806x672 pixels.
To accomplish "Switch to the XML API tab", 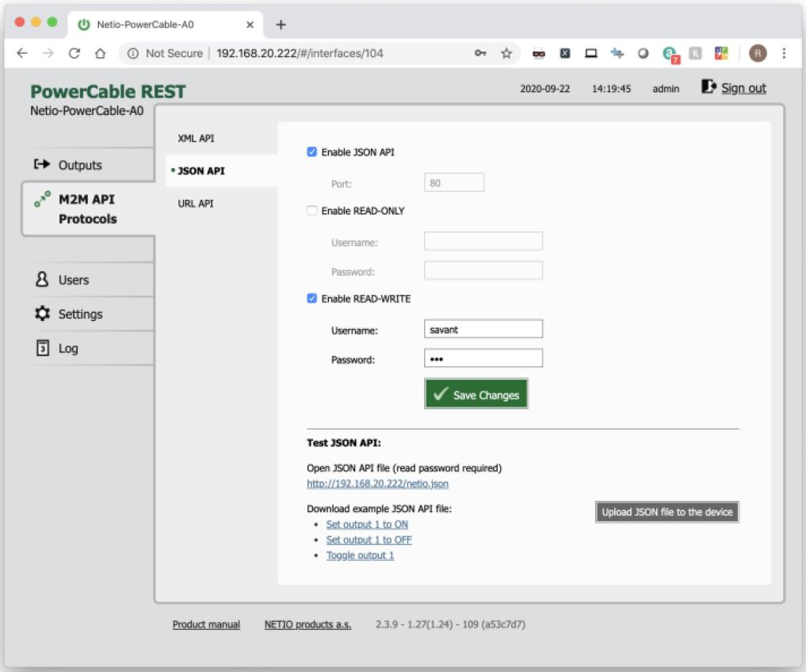I will coord(196,139).
